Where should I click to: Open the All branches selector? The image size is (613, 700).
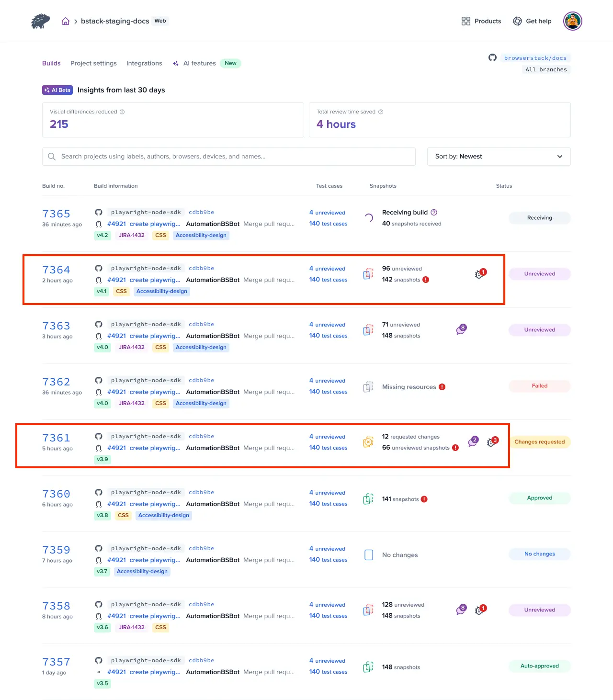[x=546, y=69]
